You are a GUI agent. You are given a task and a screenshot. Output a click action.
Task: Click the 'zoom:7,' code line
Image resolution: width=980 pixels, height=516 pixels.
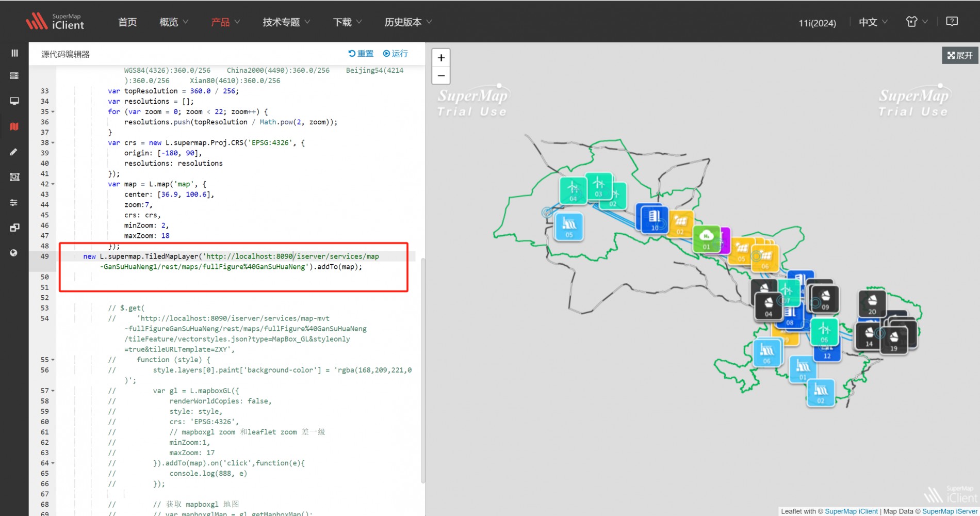[138, 205]
